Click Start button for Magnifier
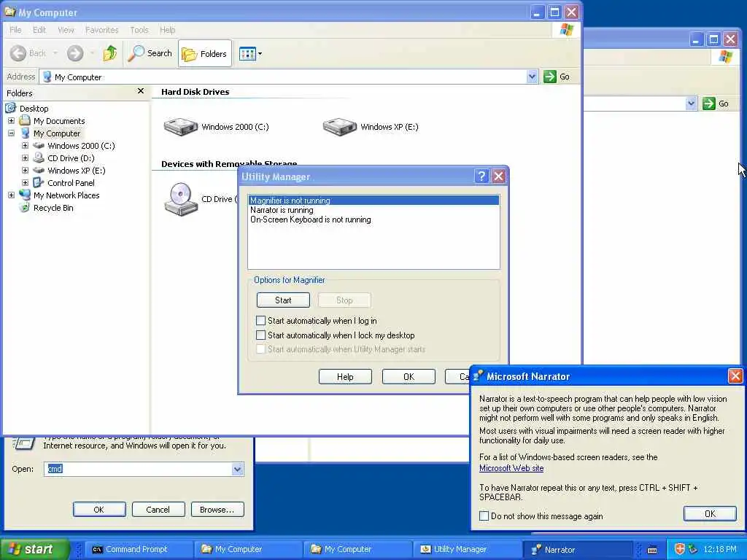This screenshot has width=747, height=560. (283, 300)
